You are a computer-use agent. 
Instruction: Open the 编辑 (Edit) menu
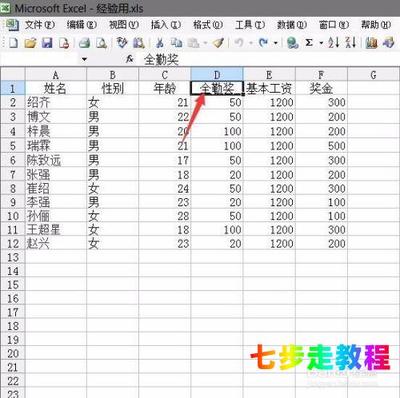(81, 25)
